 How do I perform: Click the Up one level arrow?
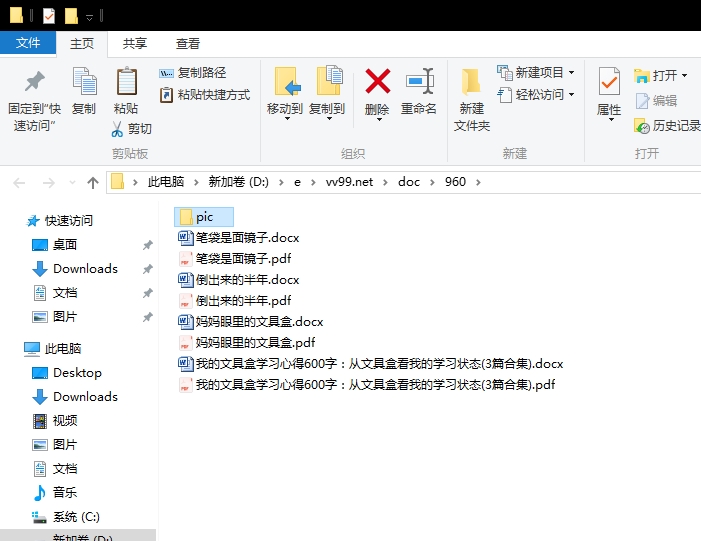pos(93,182)
